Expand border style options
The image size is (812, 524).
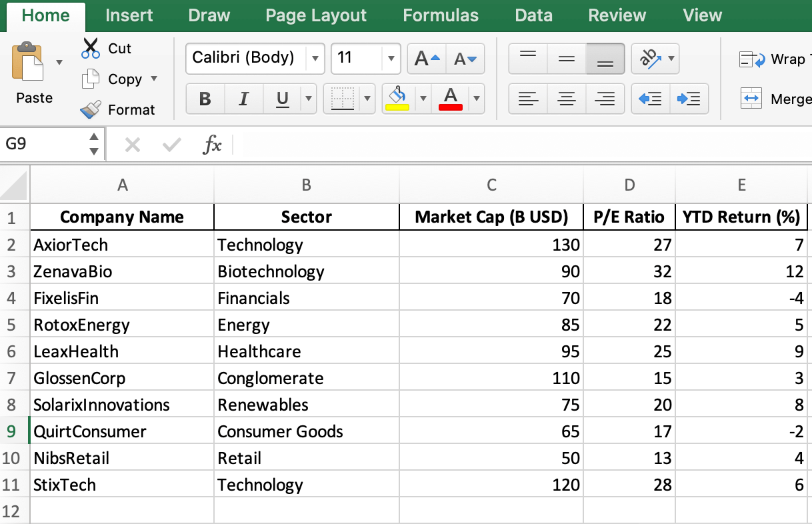point(367,99)
